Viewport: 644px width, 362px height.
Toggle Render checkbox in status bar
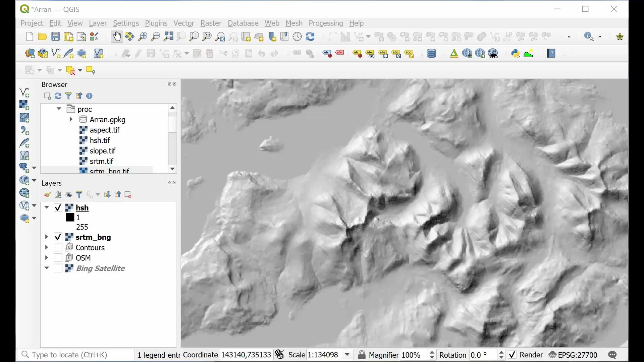(x=512, y=355)
